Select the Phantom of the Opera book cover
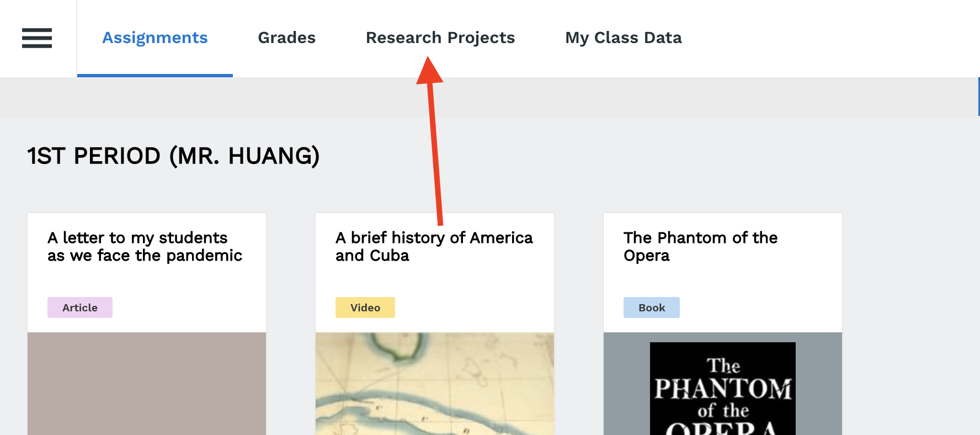The image size is (980, 435). point(723,389)
